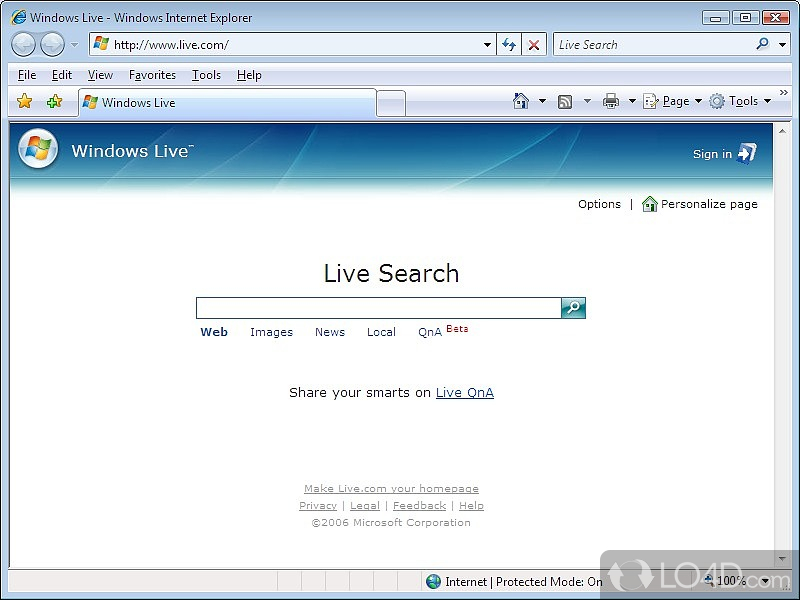Expand the zoom level dropdown arrow

tap(765, 581)
